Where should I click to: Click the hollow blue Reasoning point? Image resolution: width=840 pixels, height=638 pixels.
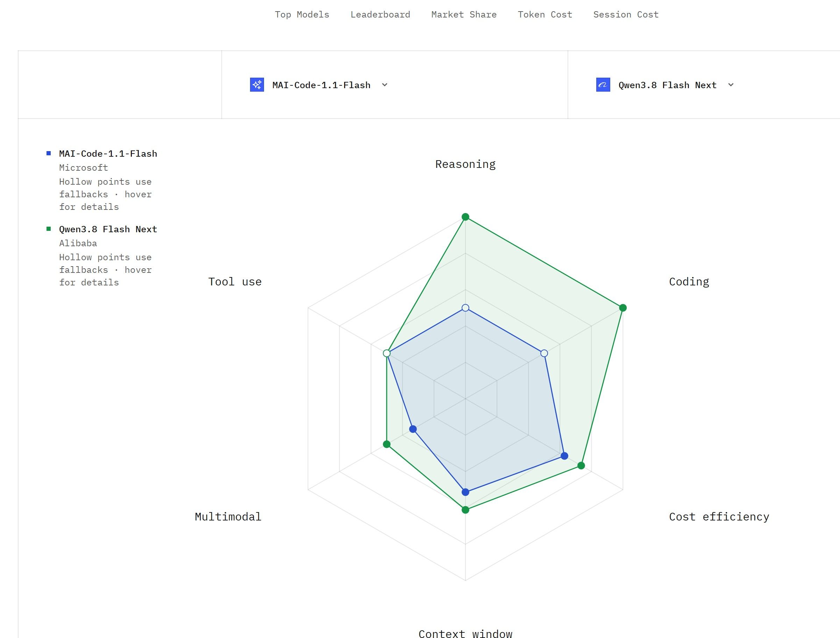(x=465, y=307)
